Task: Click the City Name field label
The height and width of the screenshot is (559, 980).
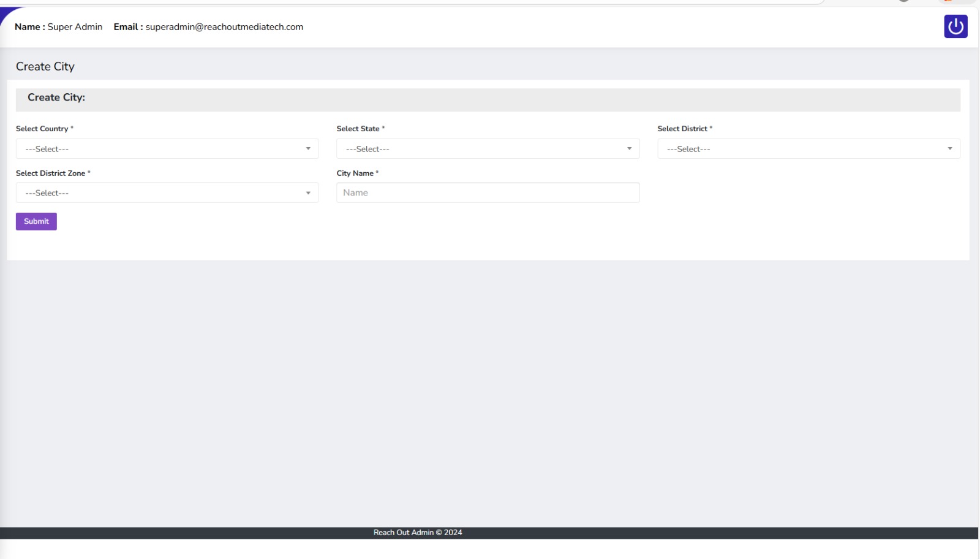Action: pyautogui.click(x=355, y=173)
